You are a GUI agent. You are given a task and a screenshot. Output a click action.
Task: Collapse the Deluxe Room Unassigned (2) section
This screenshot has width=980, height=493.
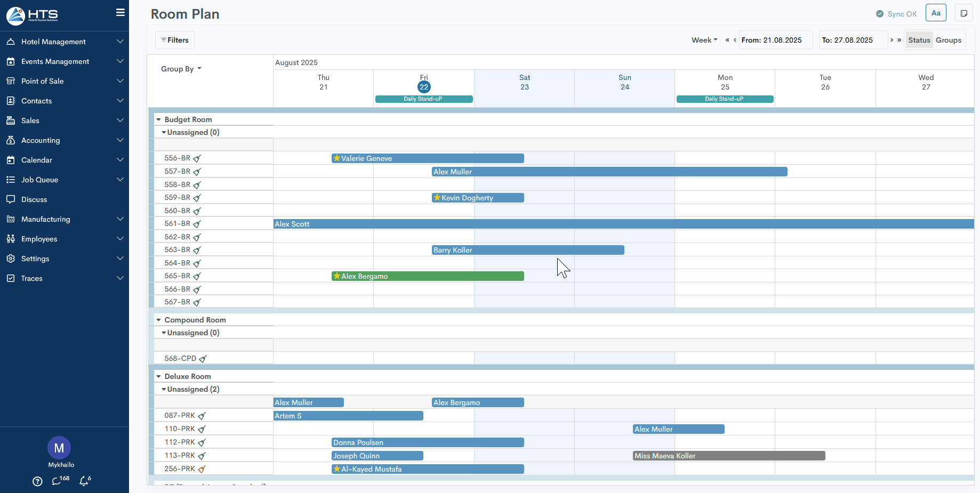click(164, 389)
